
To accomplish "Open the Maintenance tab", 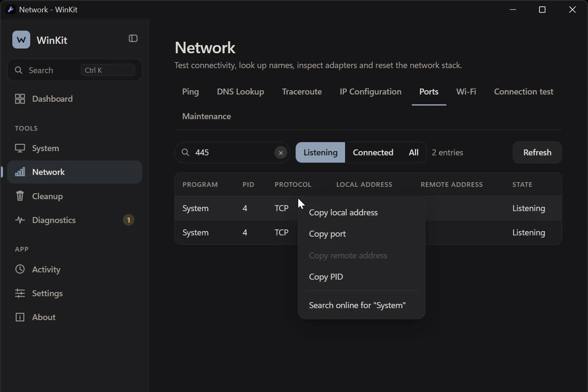I will [207, 117].
